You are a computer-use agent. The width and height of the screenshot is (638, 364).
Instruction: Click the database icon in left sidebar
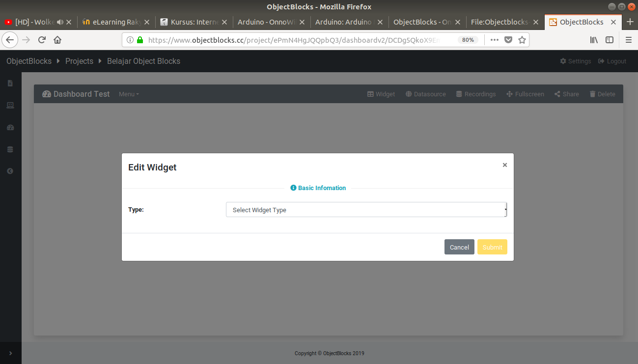click(10, 149)
